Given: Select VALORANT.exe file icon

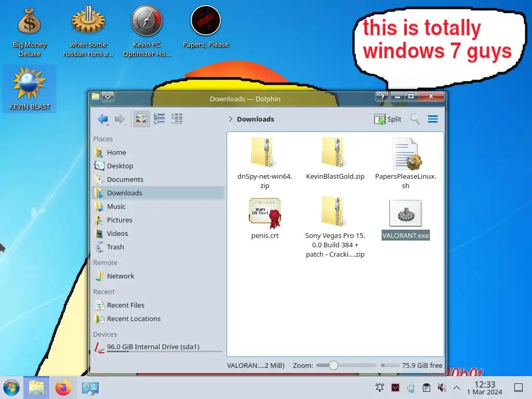Looking at the screenshot, I should point(405,213).
